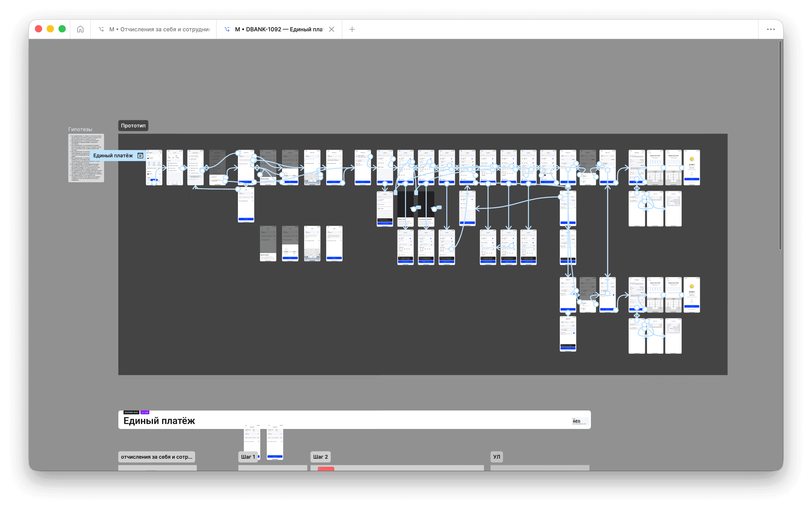Click the Home icon in tab bar
The image size is (812, 509).
click(x=80, y=29)
